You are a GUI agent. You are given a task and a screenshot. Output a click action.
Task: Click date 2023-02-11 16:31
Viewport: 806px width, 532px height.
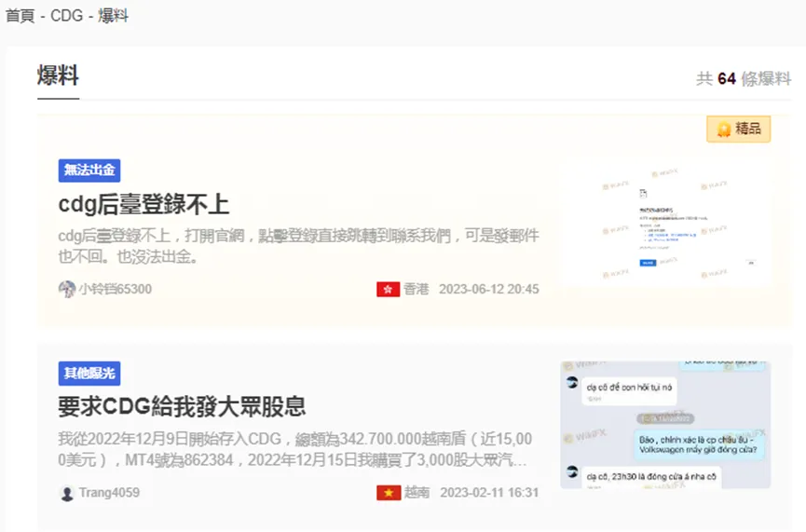click(x=489, y=493)
